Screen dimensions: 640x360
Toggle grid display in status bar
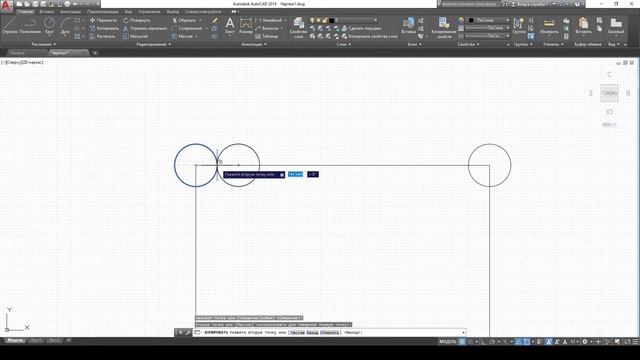point(462,342)
